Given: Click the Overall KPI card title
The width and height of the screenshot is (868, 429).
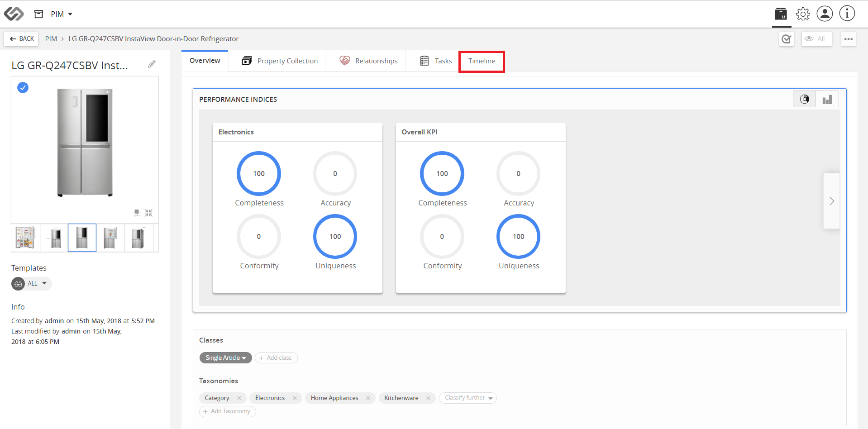Looking at the screenshot, I should 420,132.
